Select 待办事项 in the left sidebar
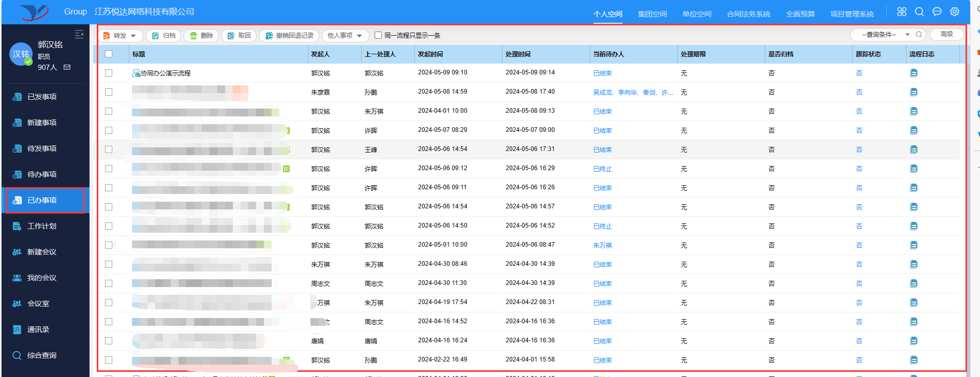Viewport: 980px width, 377px height. click(42, 174)
